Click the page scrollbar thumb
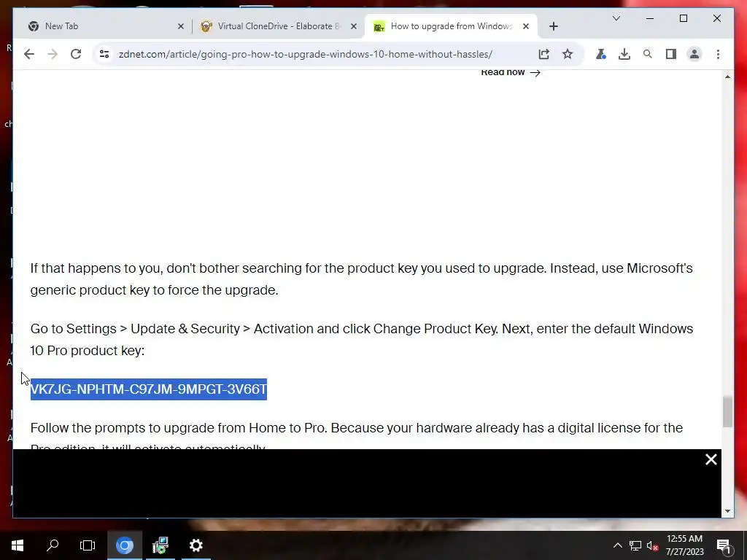Viewport: 747px width, 560px height. (727, 412)
